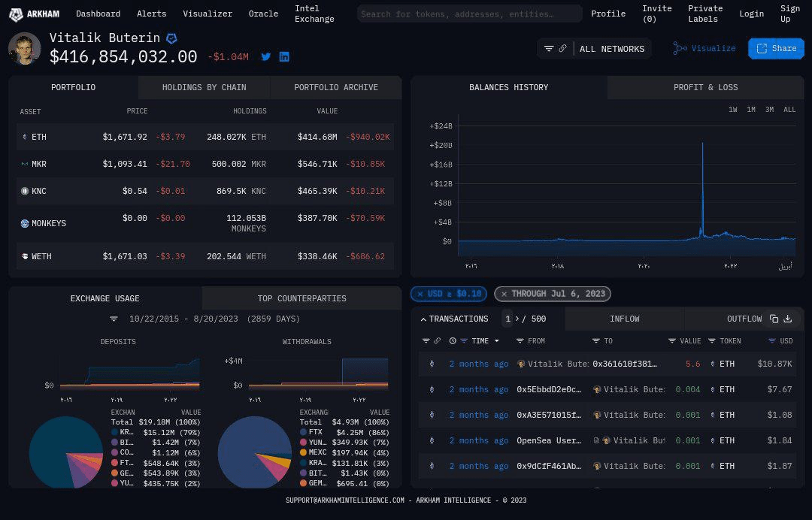Open the Twitter profile icon link
Image resolution: width=812 pixels, height=520 pixels.
(x=265, y=57)
